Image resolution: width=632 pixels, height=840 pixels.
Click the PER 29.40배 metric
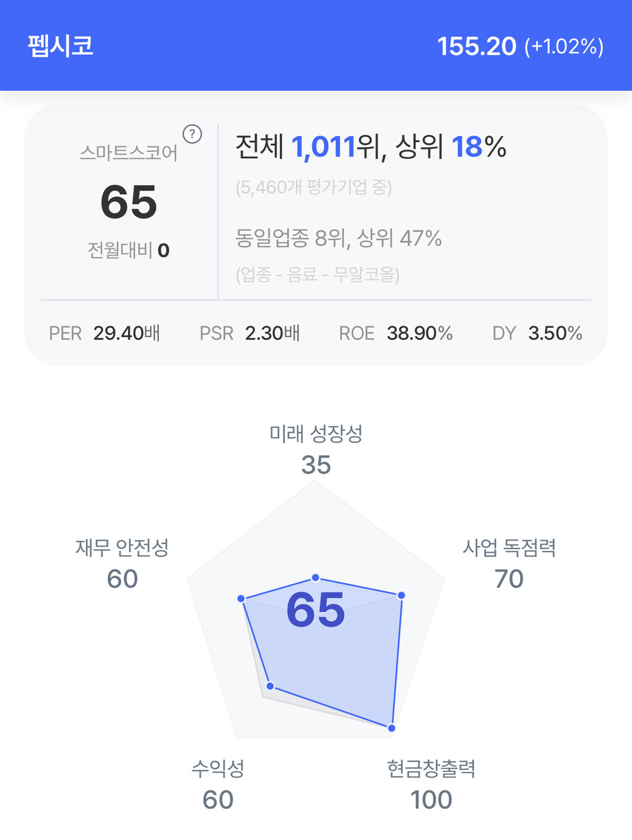[104, 334]
